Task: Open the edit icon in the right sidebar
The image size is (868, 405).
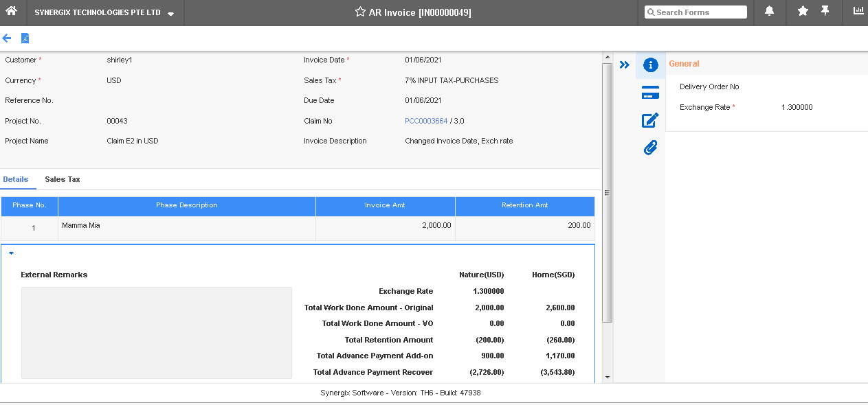Action: click(x=650, y=120)
